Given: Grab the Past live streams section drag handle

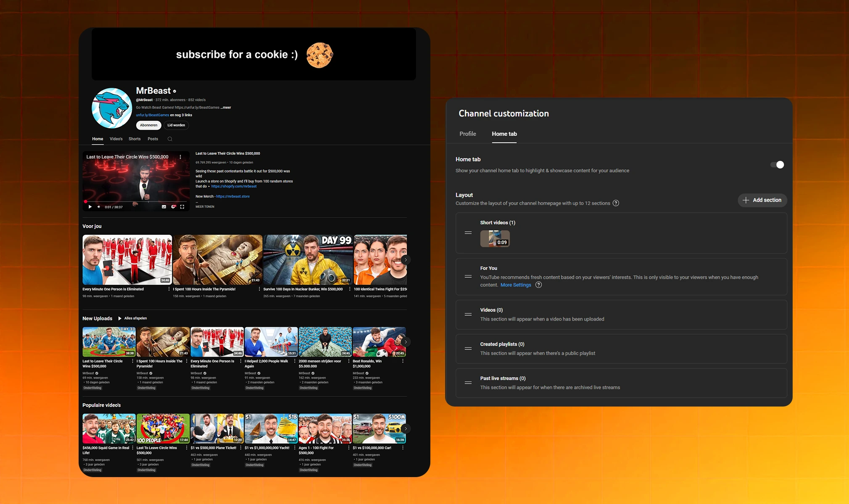Looking at the screenshot, I should point(468,383).
